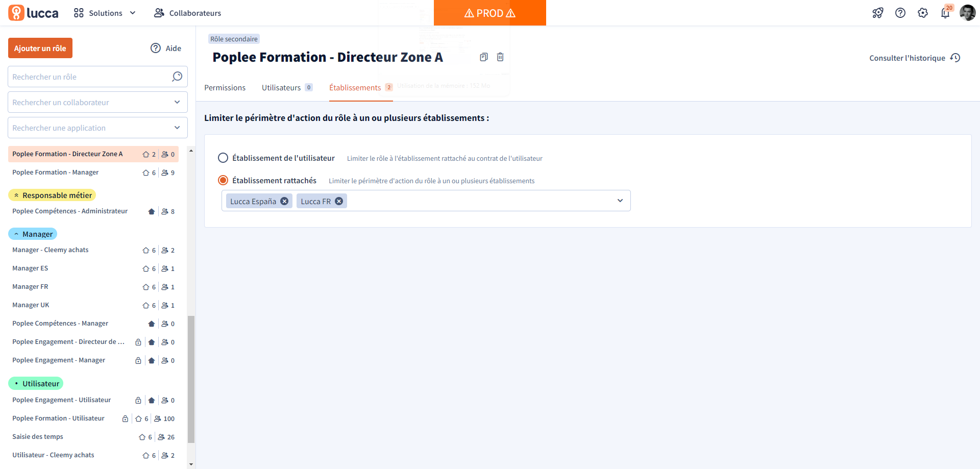The image size is (980, 469).
Task: Switch to the Utilisateurs tab
Action: [x=287, y=88]
